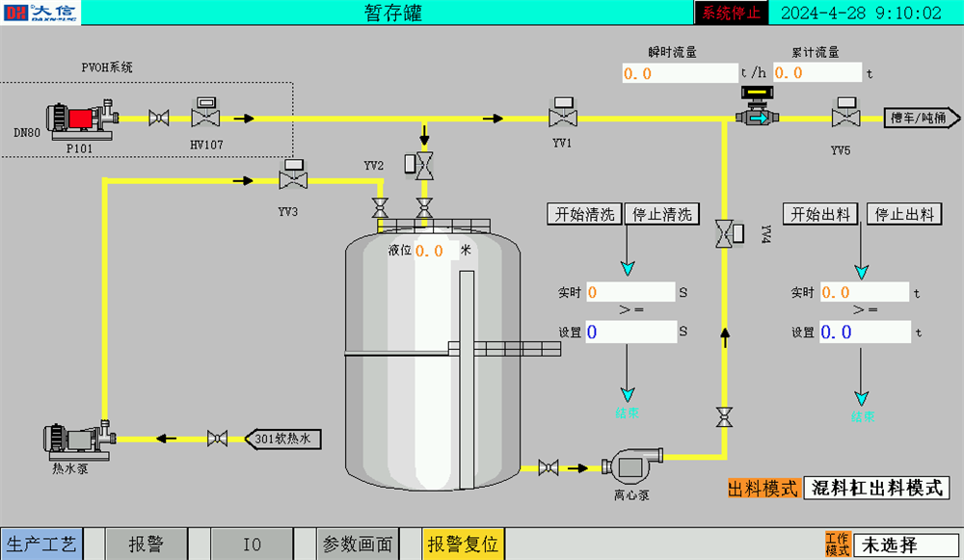Click the 大信 company logo
The image size is (964, 560).
(x=40, y=13)
